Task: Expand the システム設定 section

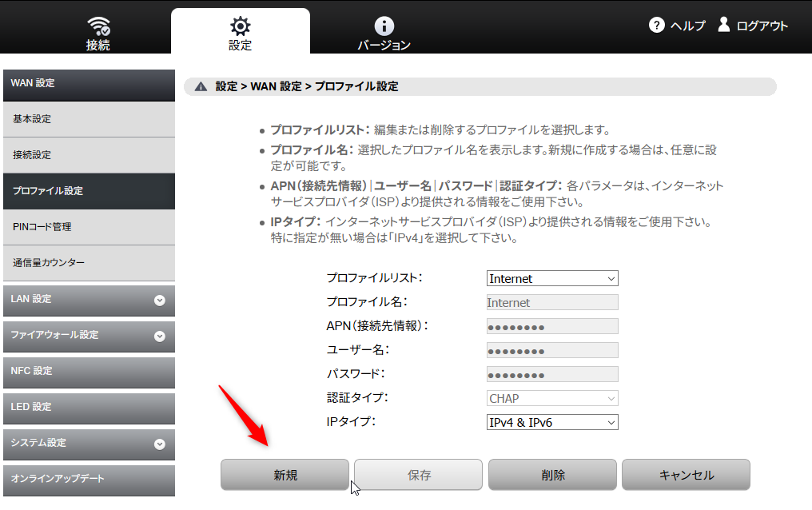Action: point(89,444)
